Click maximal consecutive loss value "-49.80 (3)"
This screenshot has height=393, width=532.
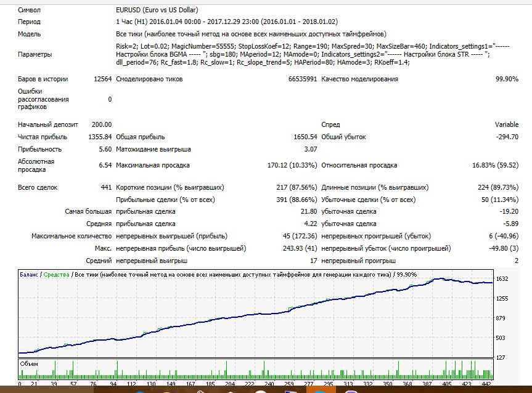504,248
